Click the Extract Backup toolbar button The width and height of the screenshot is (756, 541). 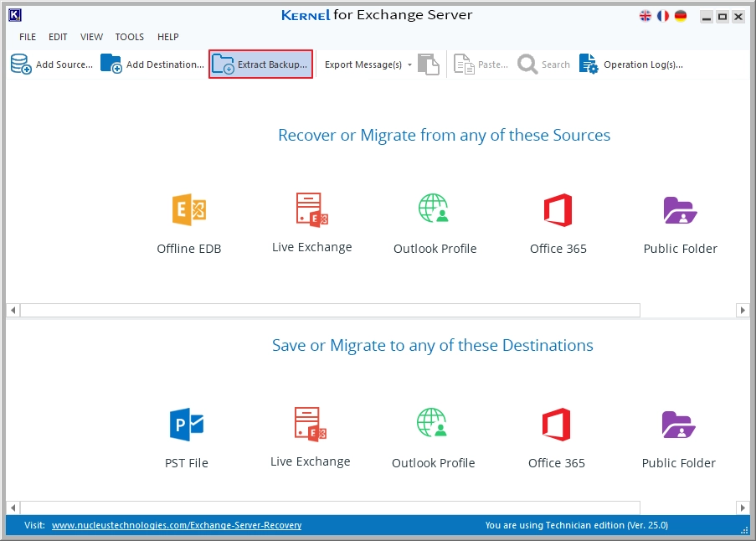(261, 64)
